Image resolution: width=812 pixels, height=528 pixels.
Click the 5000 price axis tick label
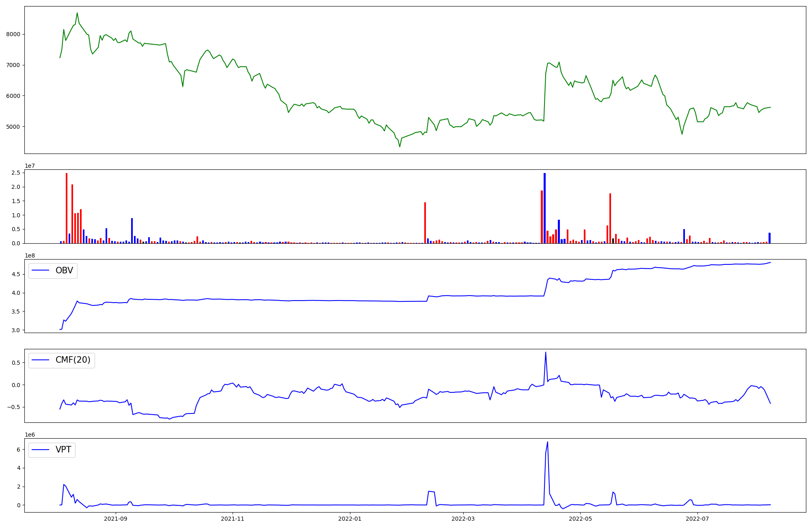click(x=13, y=127)
